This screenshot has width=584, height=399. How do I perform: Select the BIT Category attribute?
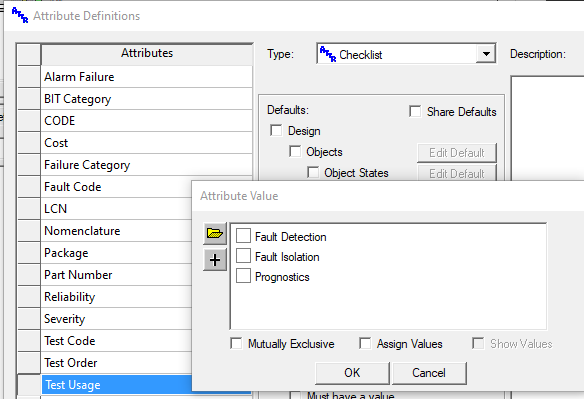147,99
